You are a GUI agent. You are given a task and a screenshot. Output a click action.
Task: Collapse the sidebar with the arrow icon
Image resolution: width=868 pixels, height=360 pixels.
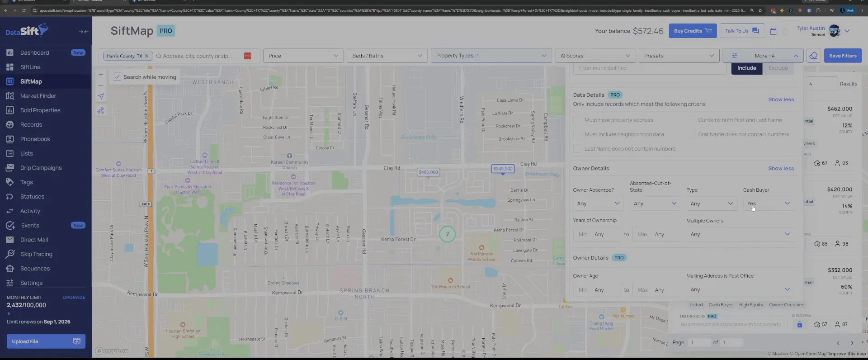pos(83,32)
